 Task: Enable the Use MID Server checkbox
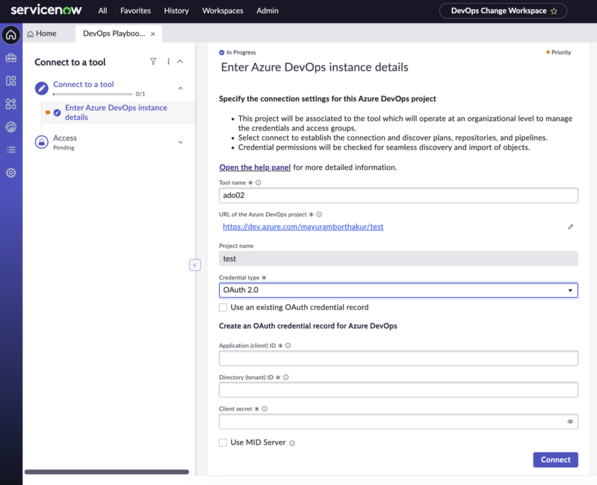point(223,442)
